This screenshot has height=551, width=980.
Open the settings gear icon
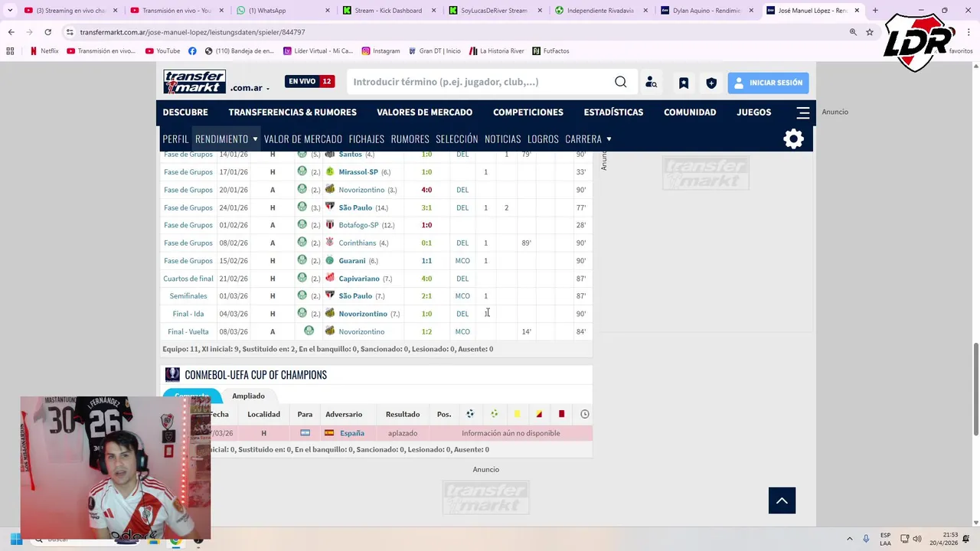point(794,139)
